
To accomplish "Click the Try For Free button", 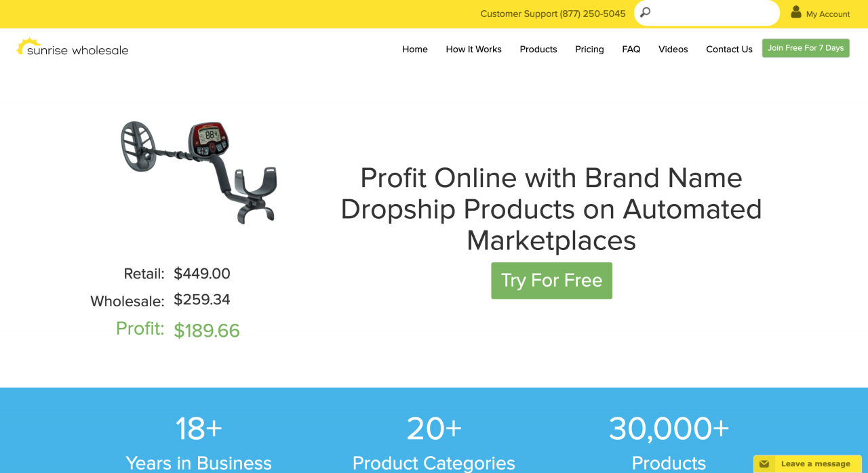I will click(551, 281).
